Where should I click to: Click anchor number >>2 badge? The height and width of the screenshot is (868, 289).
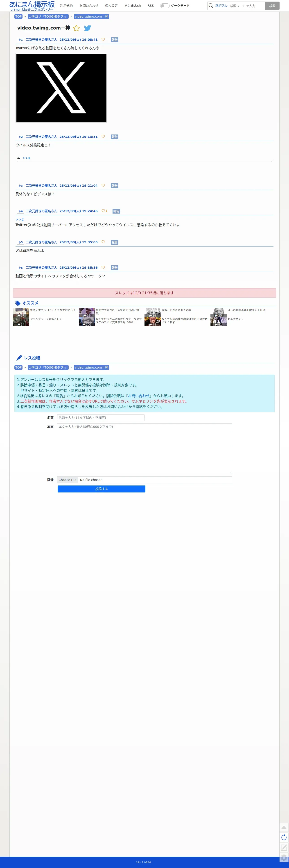[x=20, y=137]
